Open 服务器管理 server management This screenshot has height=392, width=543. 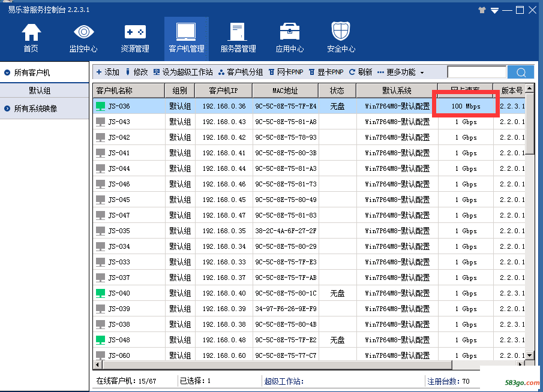tap(238, 38)
